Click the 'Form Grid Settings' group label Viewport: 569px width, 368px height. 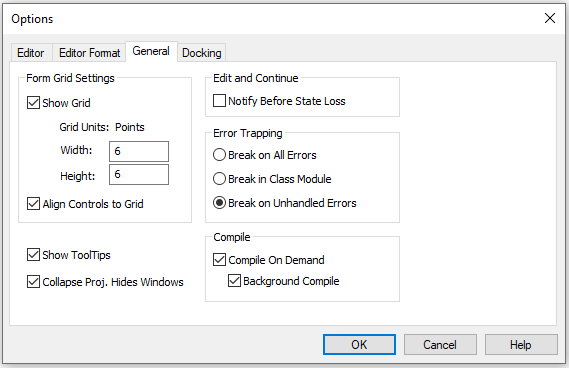click(70, 78)
